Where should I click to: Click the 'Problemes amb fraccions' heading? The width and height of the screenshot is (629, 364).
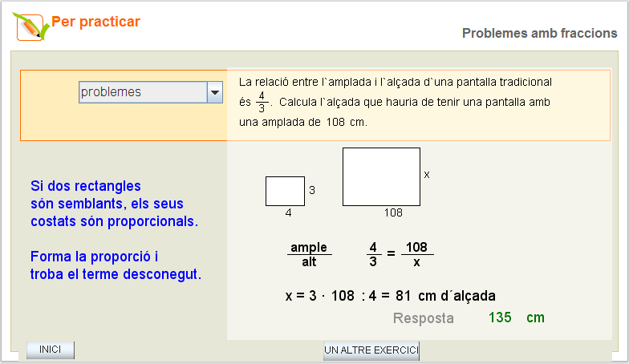(x=539, y=33)
